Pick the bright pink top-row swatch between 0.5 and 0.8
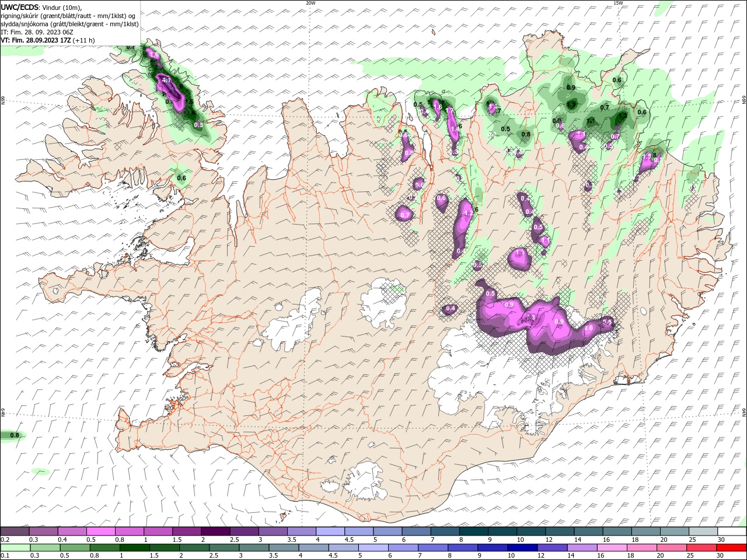Image resolution: width=747 pixels, height=560 pixels. pos(101,531)
